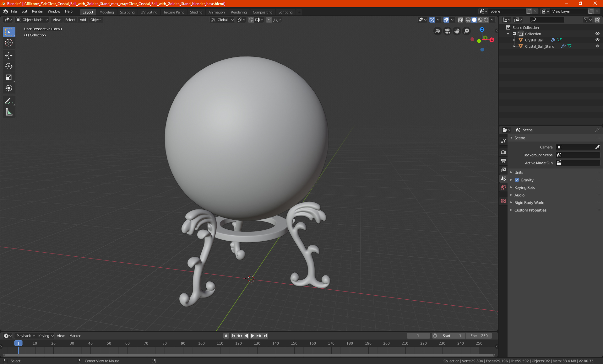Open Marker menu in timeline
This screenshot has height=364, width=603.
tap(75, 336)
